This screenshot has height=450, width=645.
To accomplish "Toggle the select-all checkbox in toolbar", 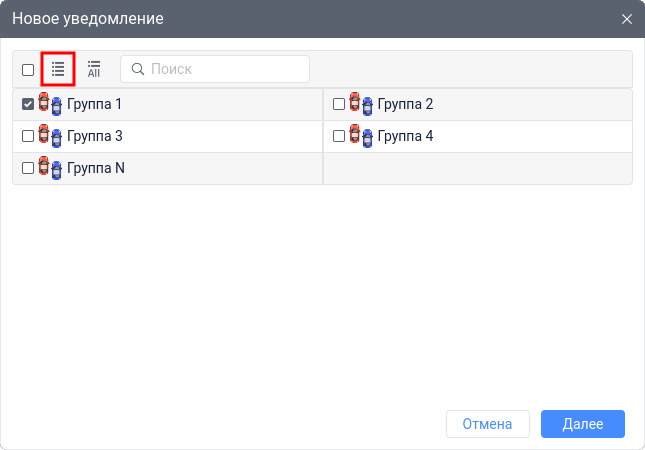I will pos(28,70).
